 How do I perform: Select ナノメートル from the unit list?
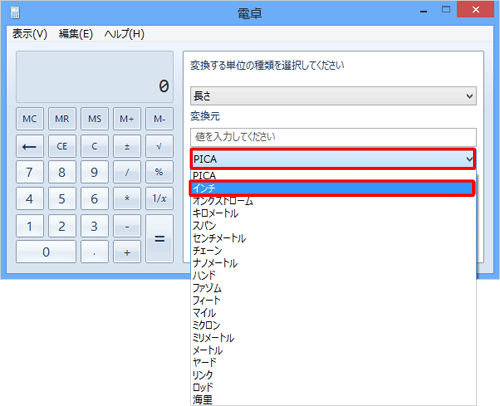(333, 263)
